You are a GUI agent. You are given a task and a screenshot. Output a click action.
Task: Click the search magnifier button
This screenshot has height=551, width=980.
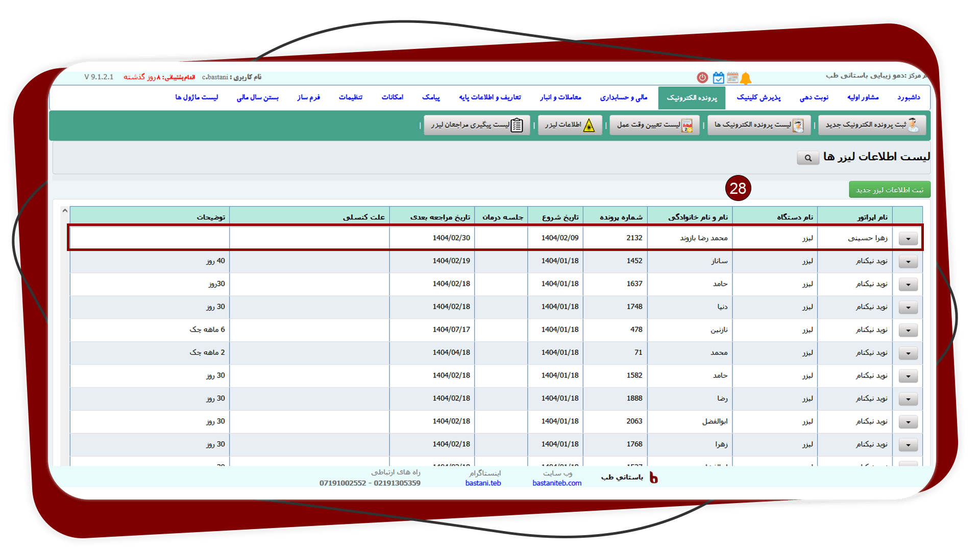point(808,158)
